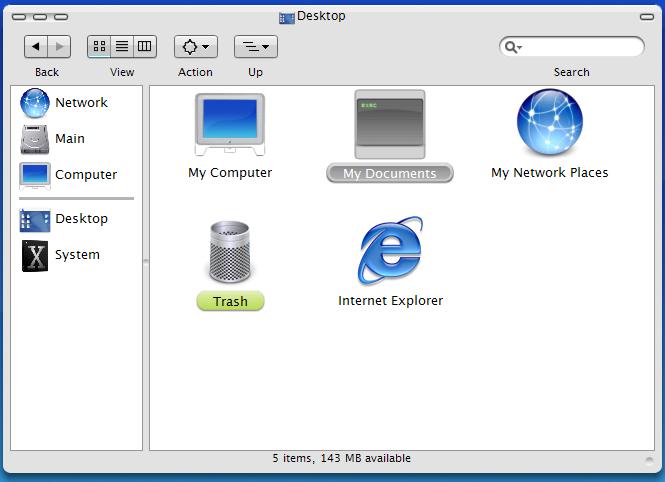Go forward with the right arrow button

(59, 46)
